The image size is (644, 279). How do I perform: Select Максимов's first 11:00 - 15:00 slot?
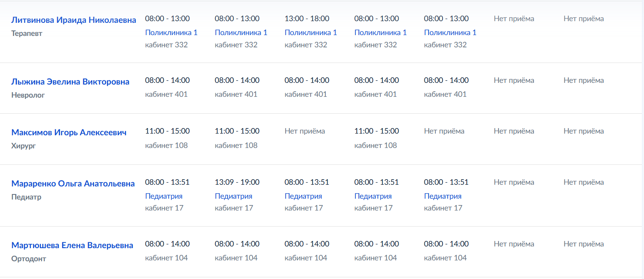(167, 131)
